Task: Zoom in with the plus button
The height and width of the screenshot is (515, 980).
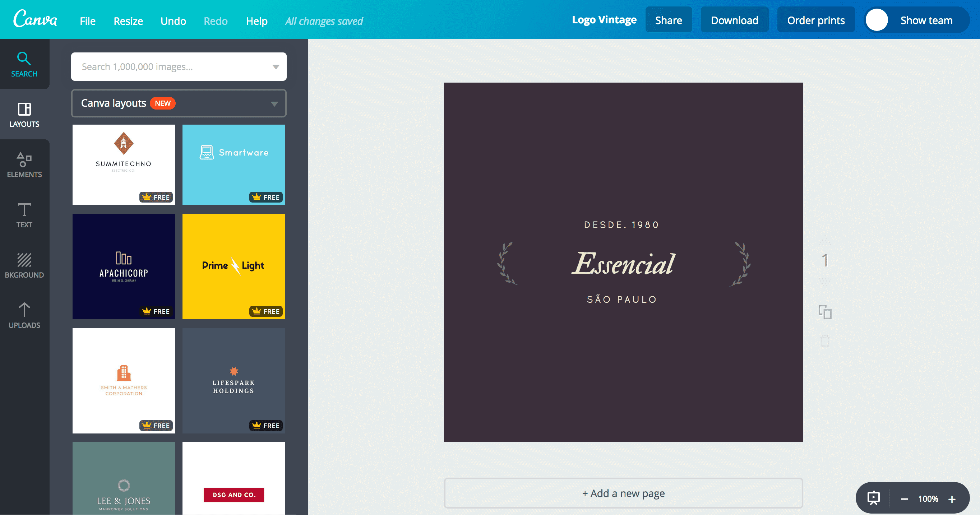Action: click(952, 499)
